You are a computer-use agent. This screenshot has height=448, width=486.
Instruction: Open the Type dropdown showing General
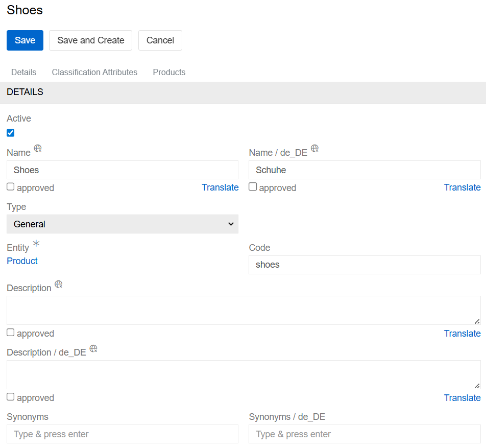(x=123, y=224)
